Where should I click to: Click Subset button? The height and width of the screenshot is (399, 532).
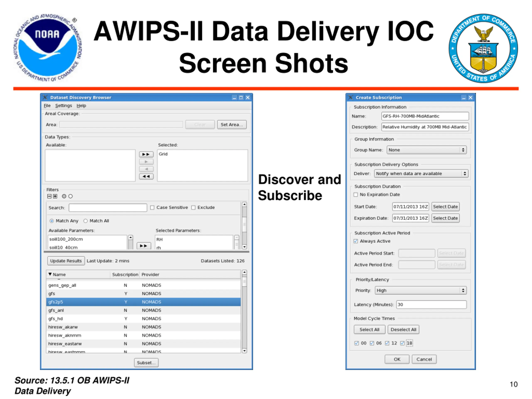click(146, 362)
